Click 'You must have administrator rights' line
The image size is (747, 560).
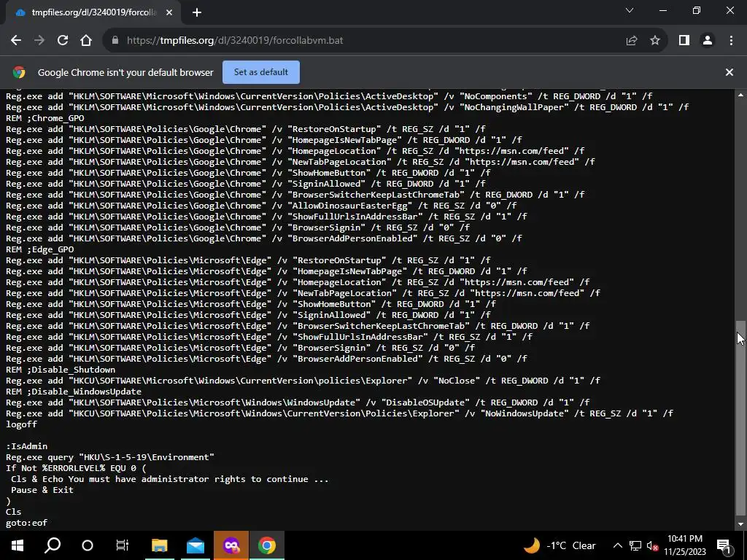pos(169,479)
